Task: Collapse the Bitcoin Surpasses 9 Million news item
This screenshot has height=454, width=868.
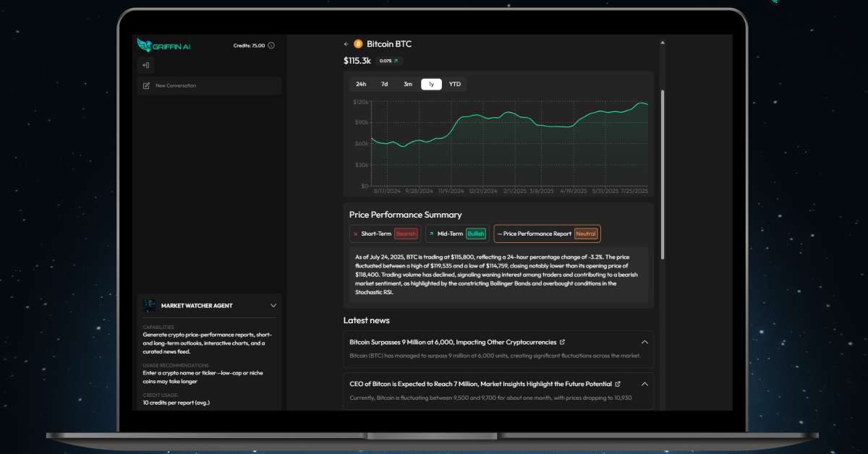Action: 644,342
